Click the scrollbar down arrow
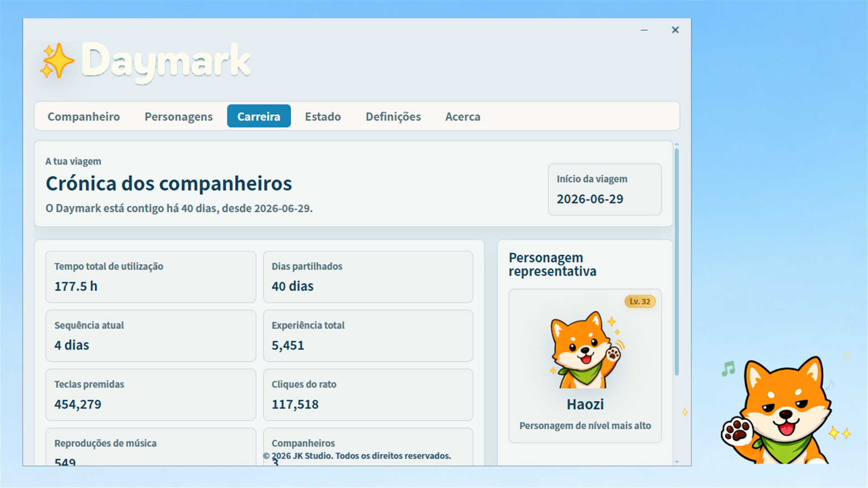Viewport: 868px width, 488px height. coord(677,462)
